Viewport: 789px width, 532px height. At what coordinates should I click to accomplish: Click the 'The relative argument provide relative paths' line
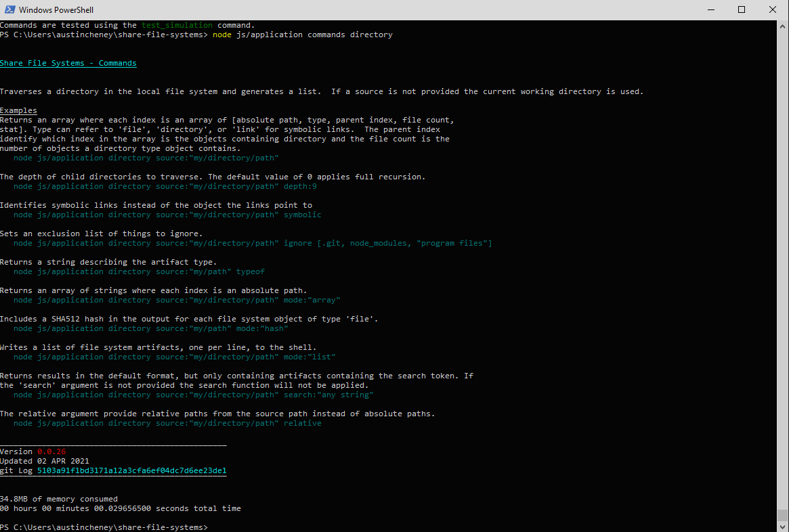[x=217, y=414]
